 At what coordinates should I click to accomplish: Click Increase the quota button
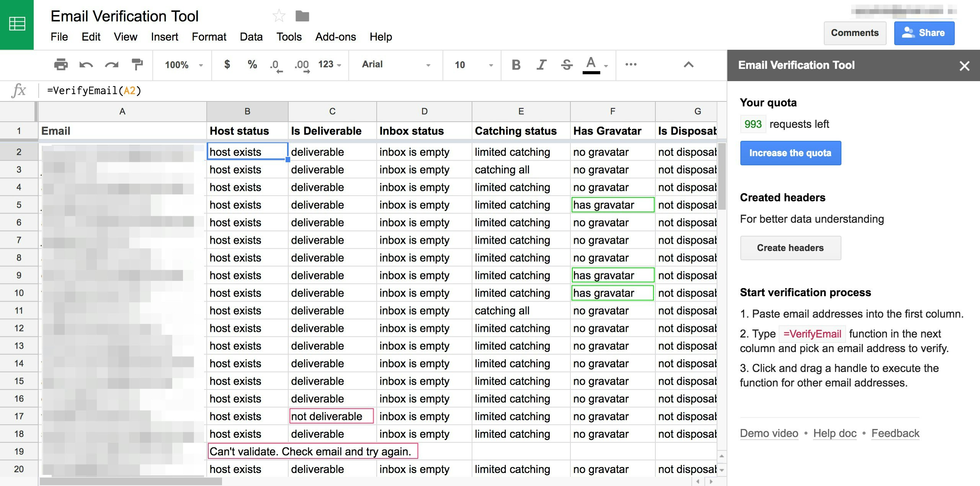point(791,153)
